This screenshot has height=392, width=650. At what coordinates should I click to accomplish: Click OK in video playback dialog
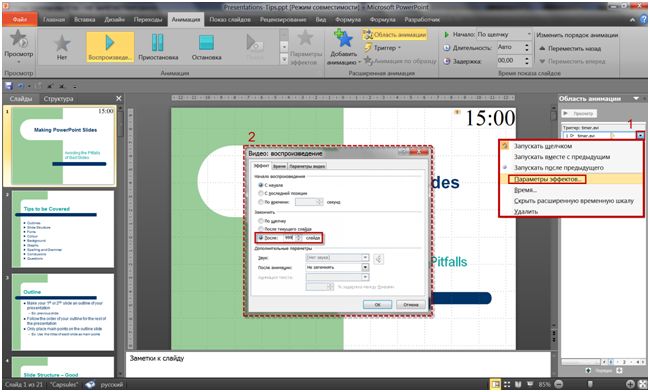377,305
